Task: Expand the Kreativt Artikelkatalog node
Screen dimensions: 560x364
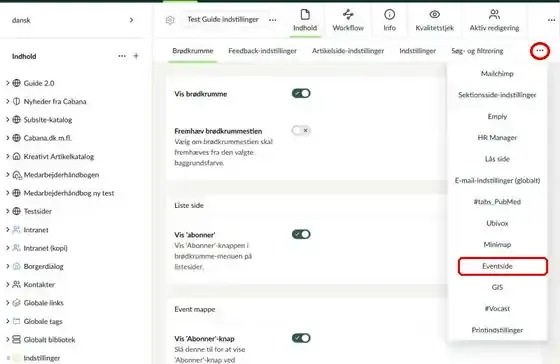Action: pos(8,156)
